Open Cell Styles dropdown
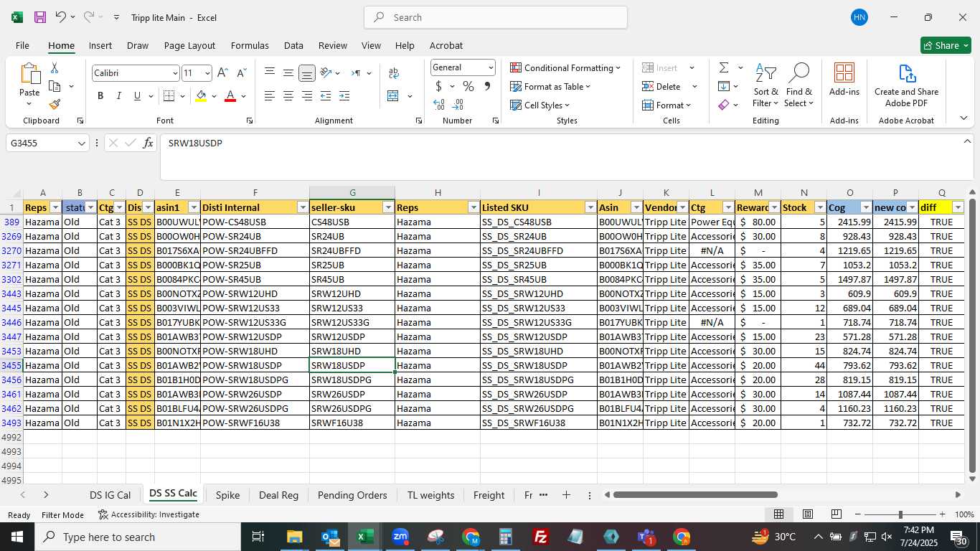Screen dimensions: 980x551 pyautogui.click(x=540, y=105)
